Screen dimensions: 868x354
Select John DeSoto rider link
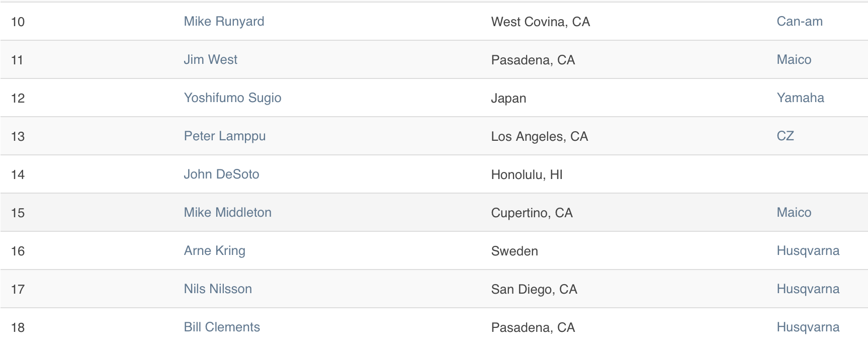221,174
